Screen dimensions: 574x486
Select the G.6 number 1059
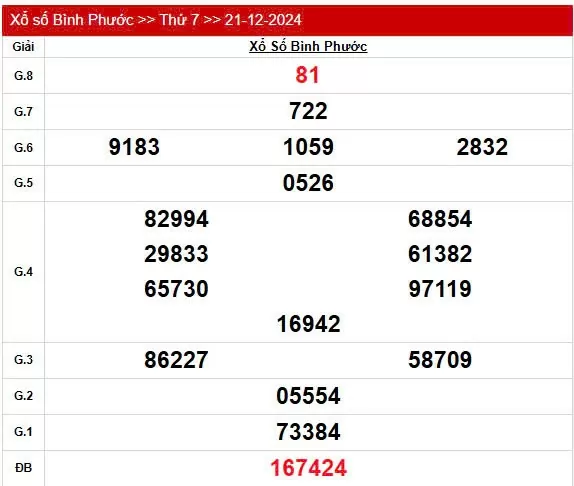tap(308, 147)
